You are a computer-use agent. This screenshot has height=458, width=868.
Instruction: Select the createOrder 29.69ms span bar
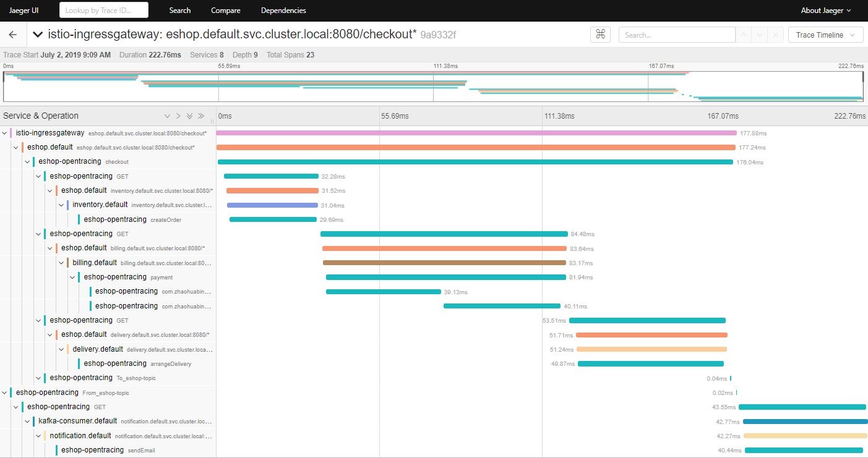273,219
